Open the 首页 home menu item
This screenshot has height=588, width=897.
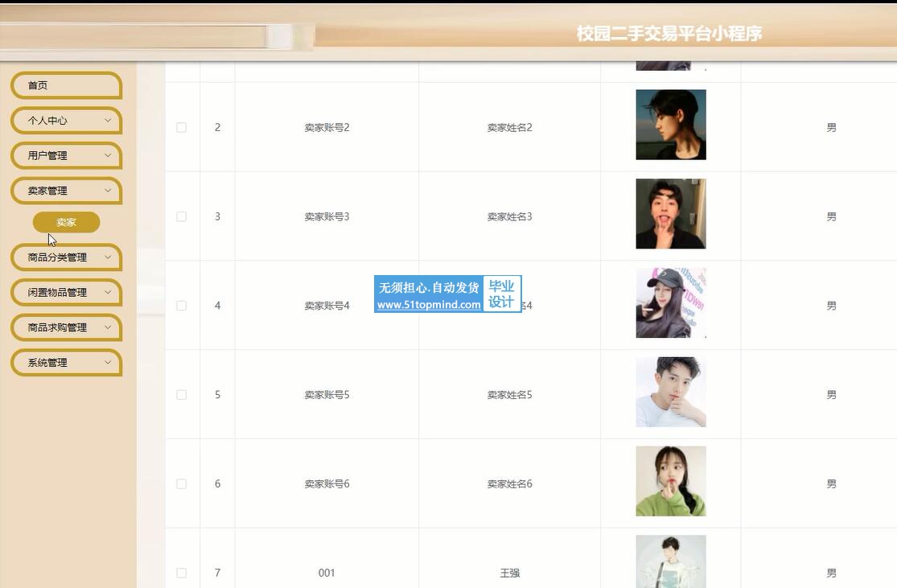(66, 85)
